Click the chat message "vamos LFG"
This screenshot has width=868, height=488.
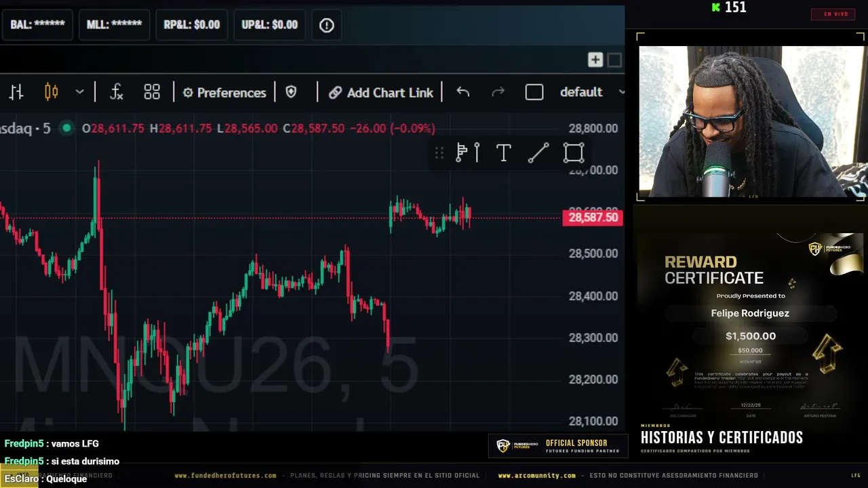75,444
